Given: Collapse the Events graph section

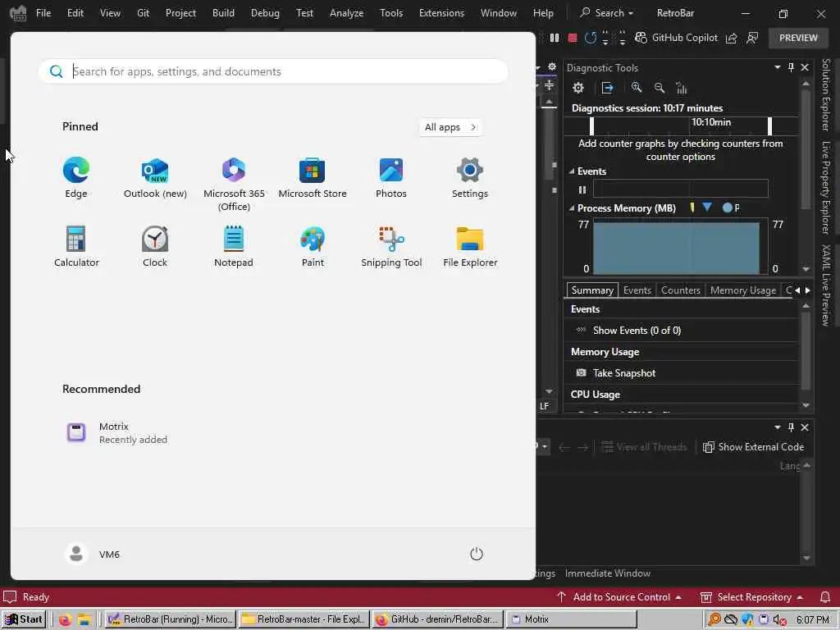Looking at the screenshot, I should tap(572, 171).
